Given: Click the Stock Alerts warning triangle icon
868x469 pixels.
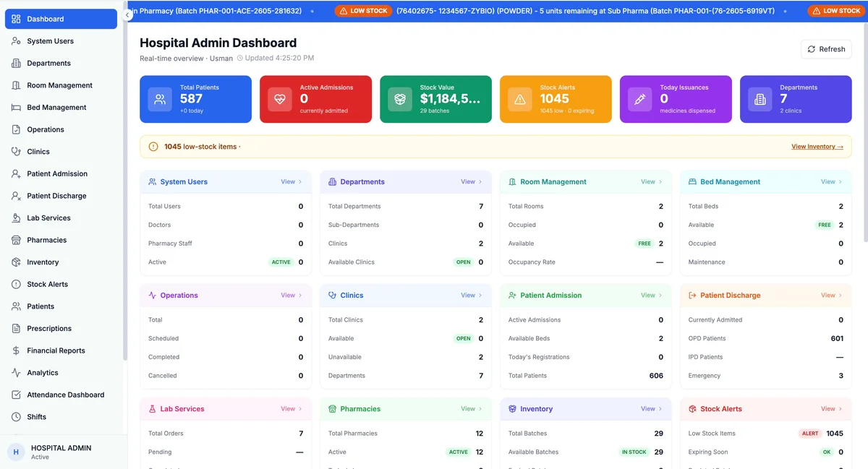Looking at the screenshot, I should [520, 99].
